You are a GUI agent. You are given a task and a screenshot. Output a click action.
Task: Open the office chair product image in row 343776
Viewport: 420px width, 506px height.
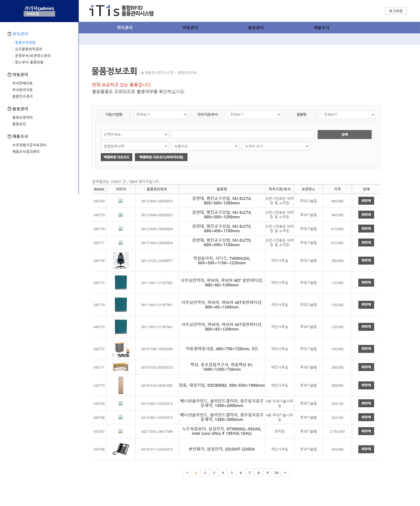(121, 261)
